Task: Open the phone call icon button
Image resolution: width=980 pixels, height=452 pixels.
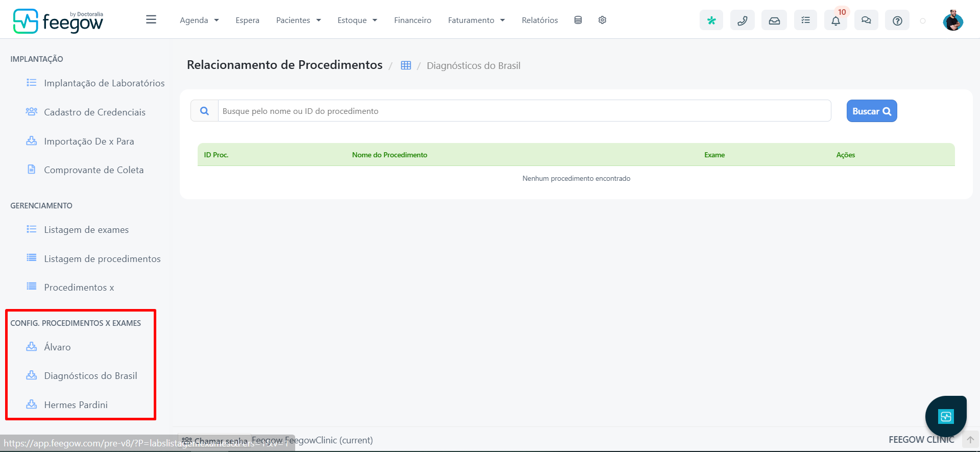Action: pyautogui.click(x=743, y=20)
